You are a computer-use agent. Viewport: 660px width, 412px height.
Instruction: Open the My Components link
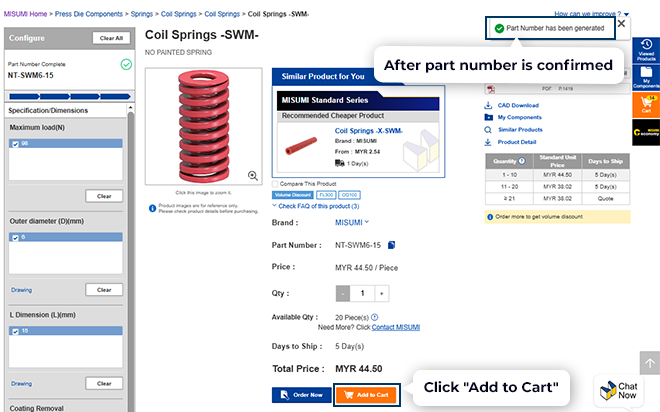point(519,117)
